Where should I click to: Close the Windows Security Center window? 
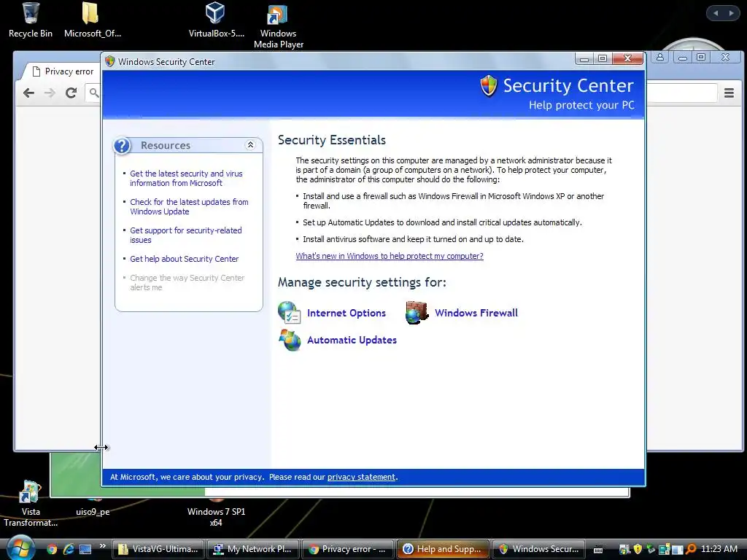(627, 58)
